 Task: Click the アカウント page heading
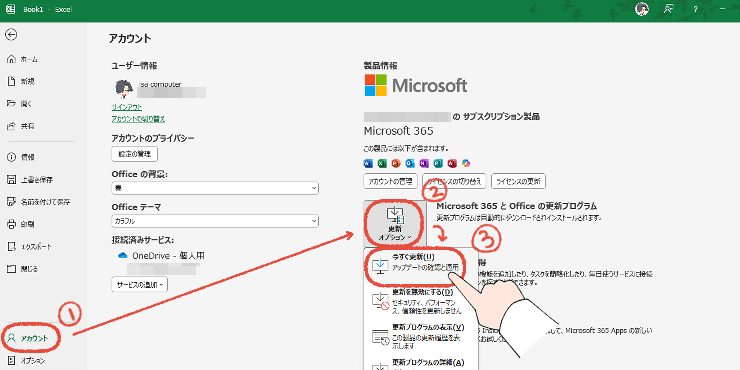(x=130, y=39)
